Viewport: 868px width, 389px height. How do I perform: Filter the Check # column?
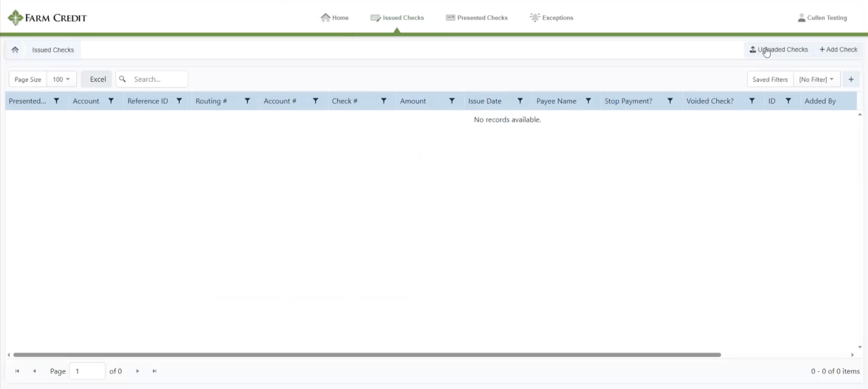click(x=383, y=101)
